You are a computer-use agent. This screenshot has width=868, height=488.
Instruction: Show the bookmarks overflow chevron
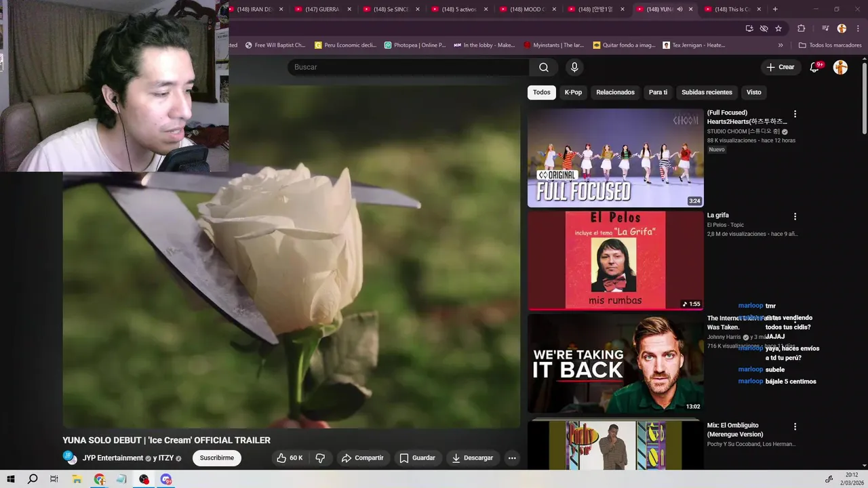[x=781, y=45]
